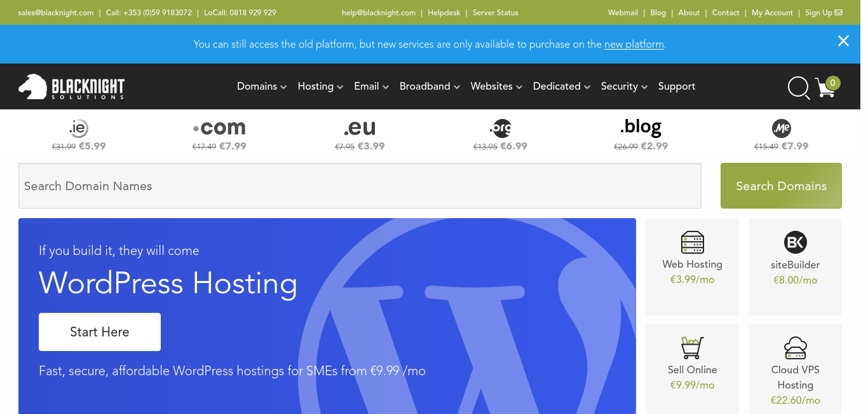The width and height of the screenshot is (868, 414).
Task: Expand the Hosting menu
Action: pos(320,86)
